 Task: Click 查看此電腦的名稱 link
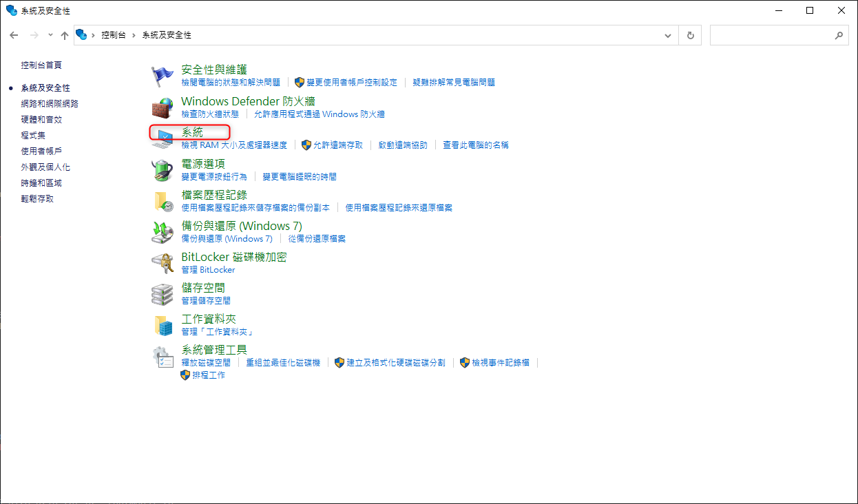[x=476, y=145]
